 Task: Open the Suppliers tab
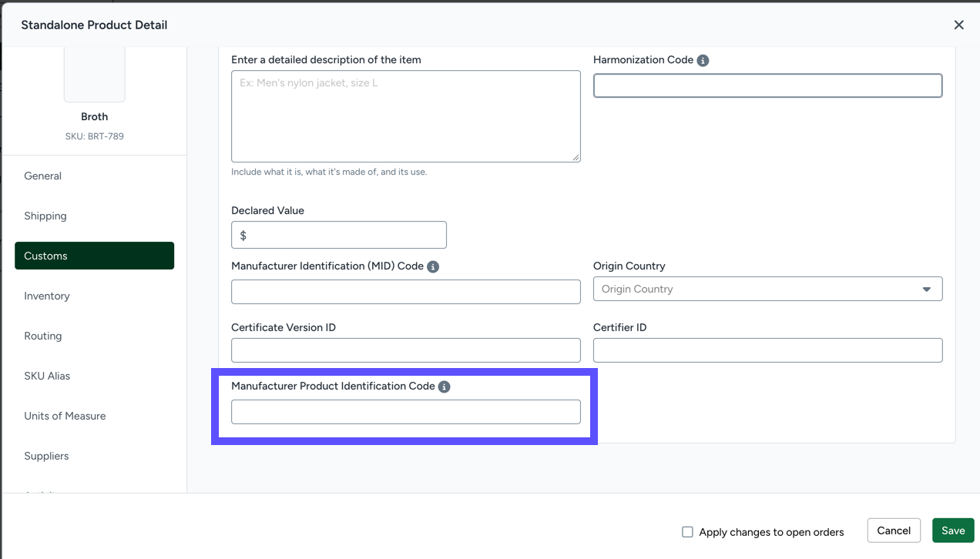(x=94, y=456)
